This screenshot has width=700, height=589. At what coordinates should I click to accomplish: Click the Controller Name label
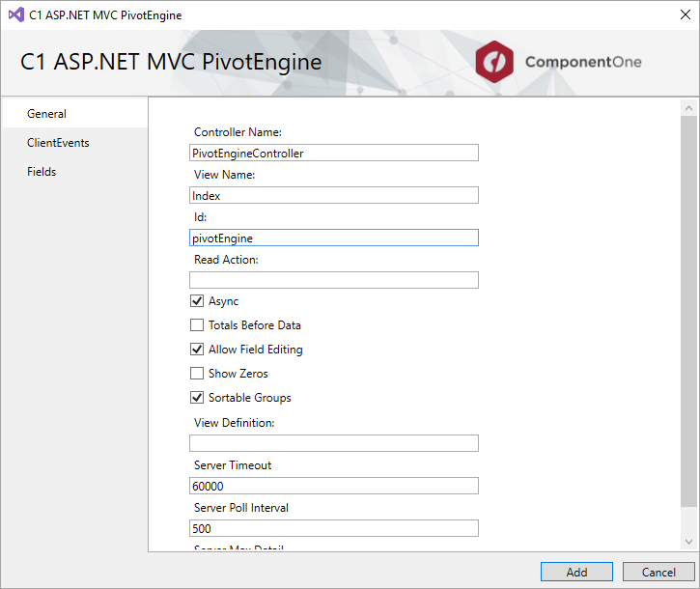click(238, 132)
